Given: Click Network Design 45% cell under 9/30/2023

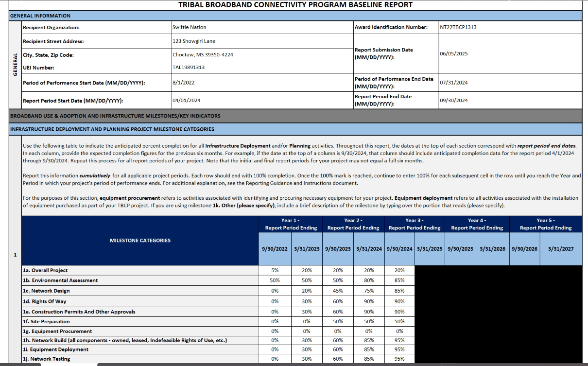Looking at the screenshot, I should [338, 291].
